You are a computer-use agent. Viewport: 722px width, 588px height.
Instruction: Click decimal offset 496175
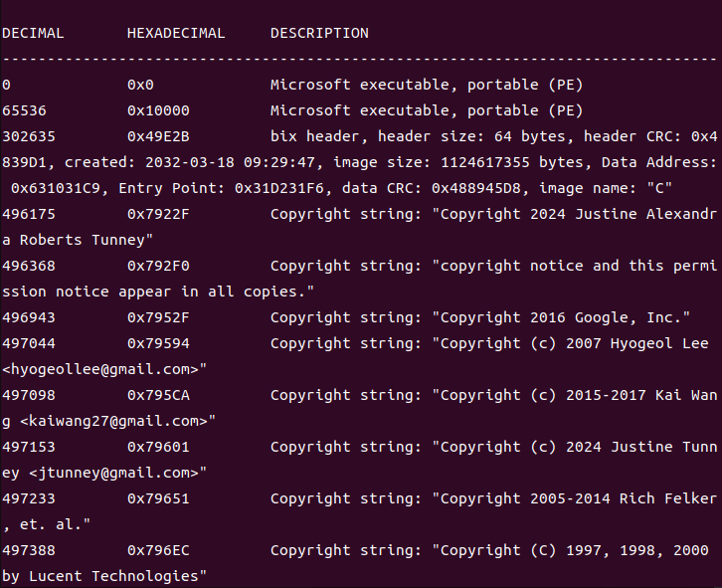pos(29,214)
